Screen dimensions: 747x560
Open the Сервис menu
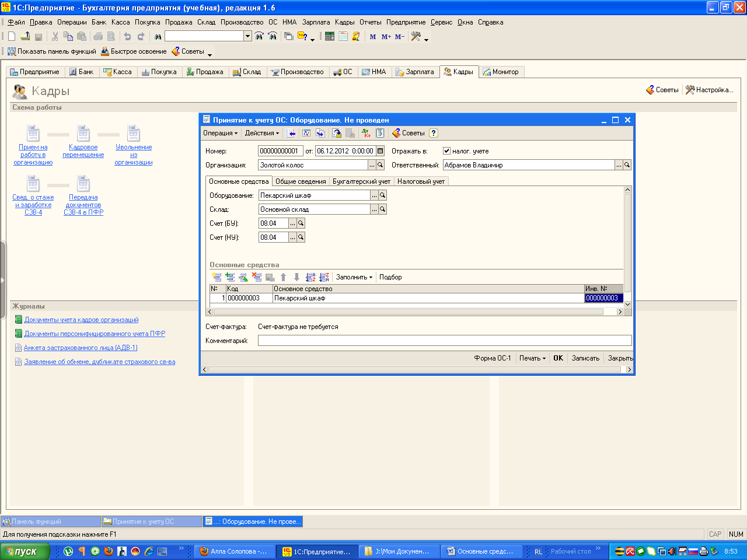(441, 22)
